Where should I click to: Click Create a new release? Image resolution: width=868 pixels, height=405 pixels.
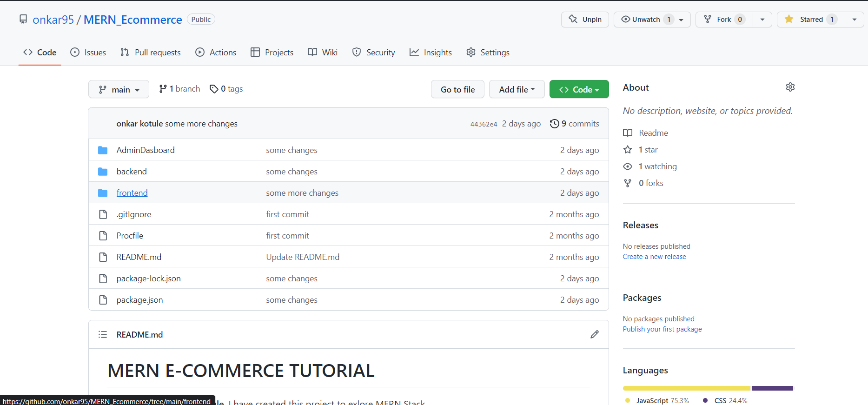654,257
